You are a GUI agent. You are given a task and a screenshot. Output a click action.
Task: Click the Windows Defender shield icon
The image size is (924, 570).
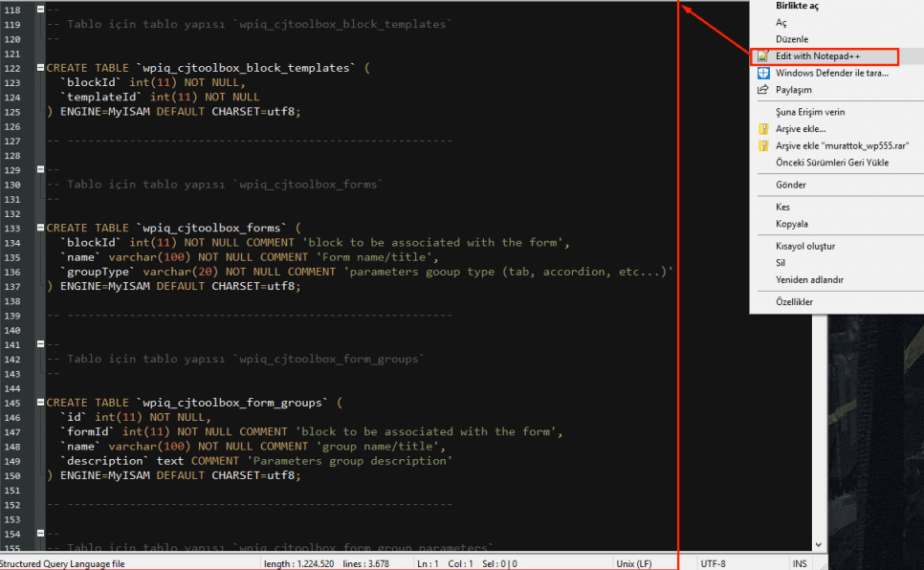(763, 73)
